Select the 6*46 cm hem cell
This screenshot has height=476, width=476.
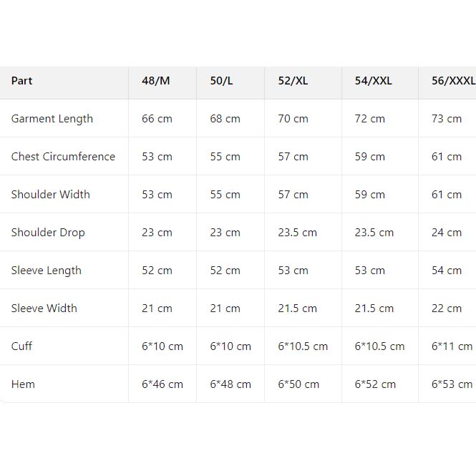[162, 384]
